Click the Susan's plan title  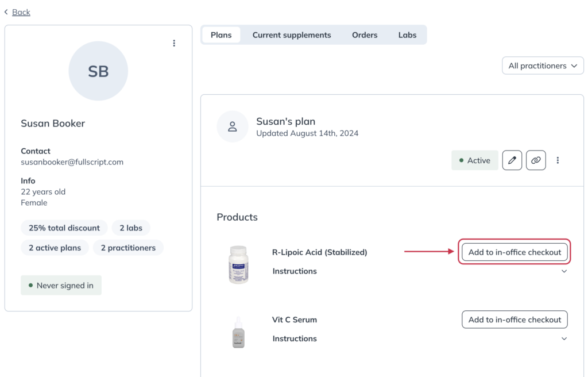coord(286,122)
